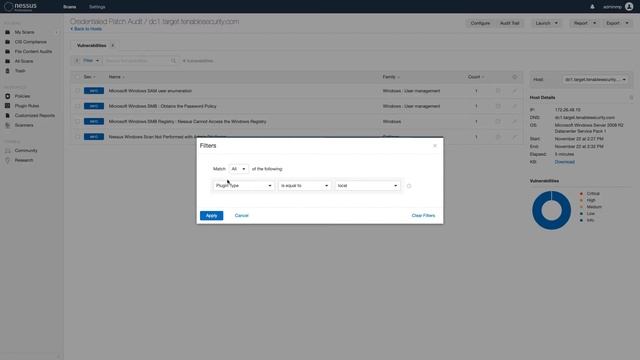This screenshot has width=640, height=360.
Task: Click INFO severity badge of SMB Registry row
Action: pyautogui.click(x=94, y=122)
